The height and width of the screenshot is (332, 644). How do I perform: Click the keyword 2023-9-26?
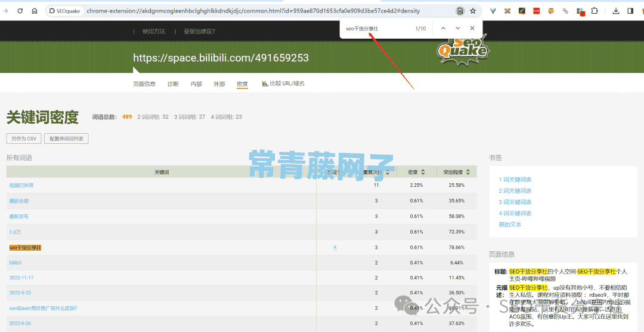20,324
